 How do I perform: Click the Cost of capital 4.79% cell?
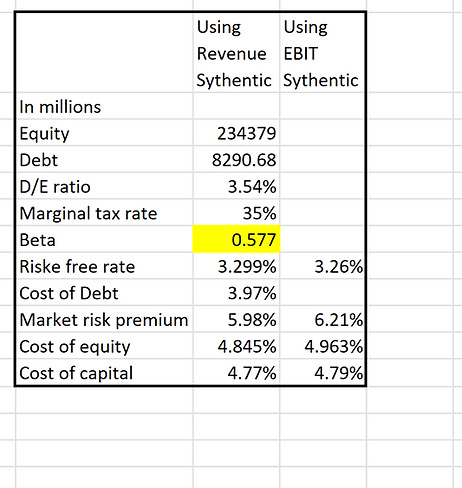click(323, 372)
